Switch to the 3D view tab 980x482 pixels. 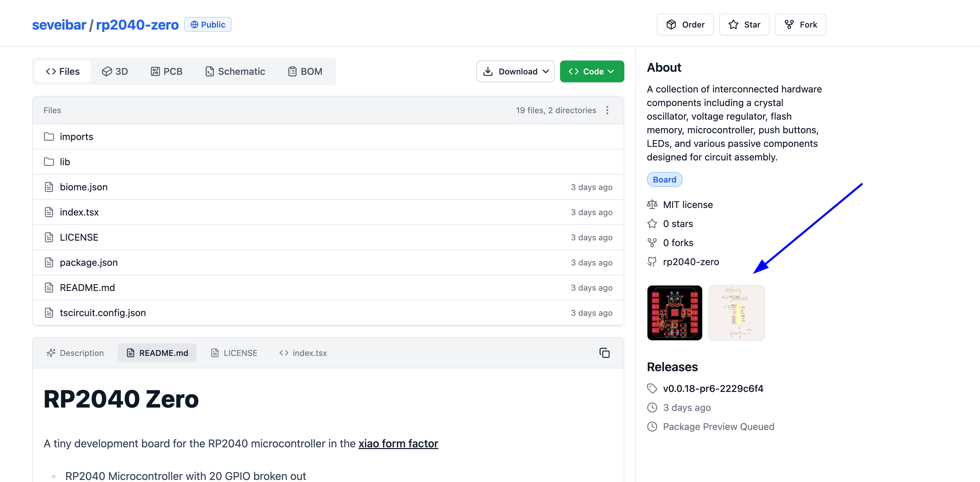click(115, 71)
